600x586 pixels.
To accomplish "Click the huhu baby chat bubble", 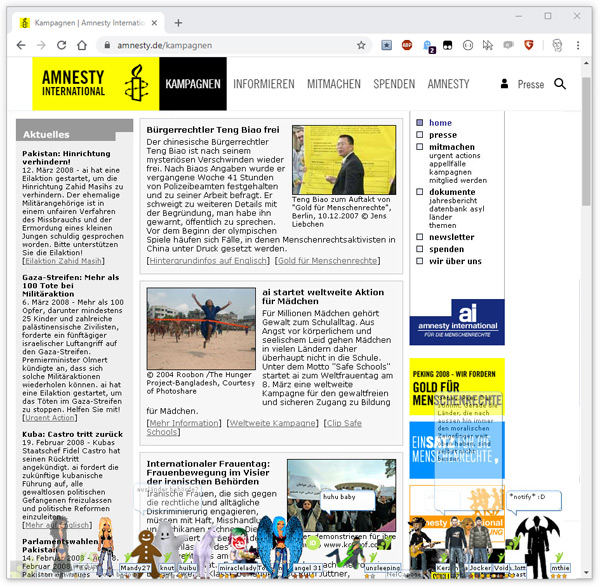I will click(x=348, y=500).
